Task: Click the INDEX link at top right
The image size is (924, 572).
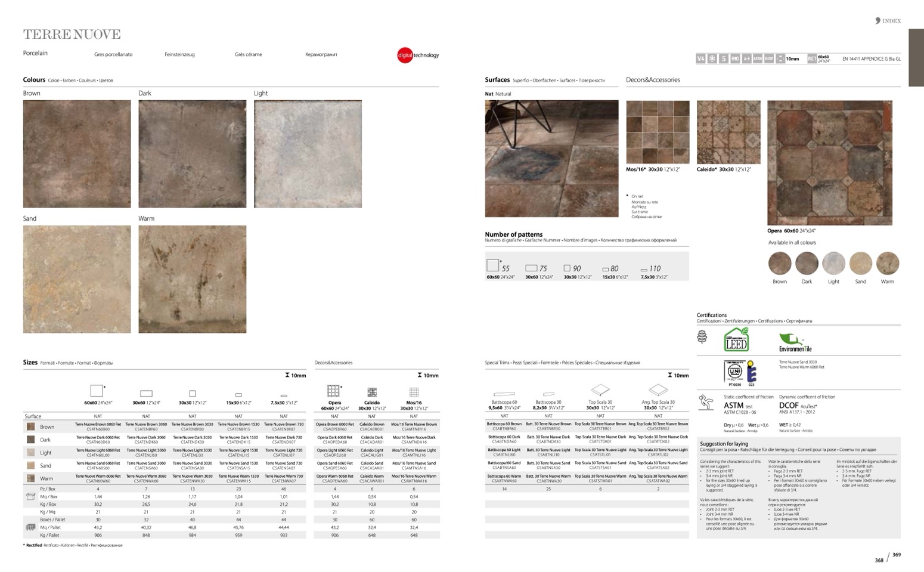Action: (x=888, y=21)
